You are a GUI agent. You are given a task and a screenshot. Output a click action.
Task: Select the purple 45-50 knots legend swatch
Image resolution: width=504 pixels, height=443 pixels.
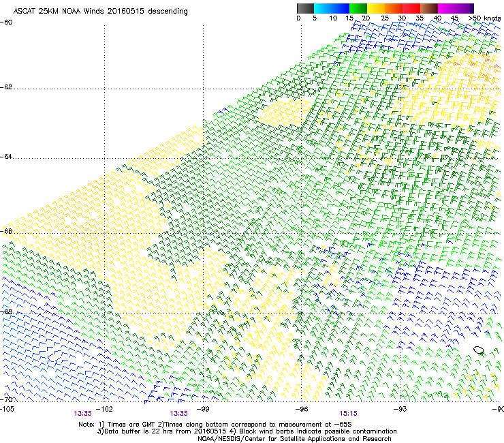coord(464,8)
